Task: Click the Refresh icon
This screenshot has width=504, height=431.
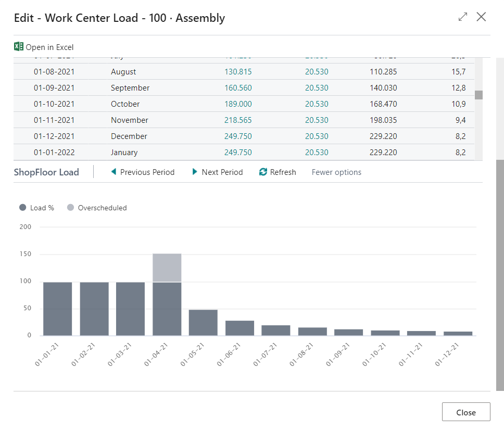Action: (x=263, y=172)
